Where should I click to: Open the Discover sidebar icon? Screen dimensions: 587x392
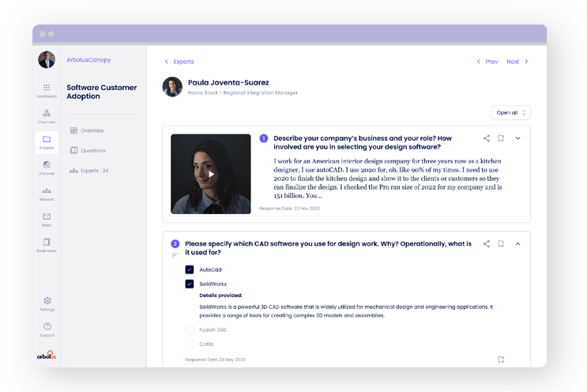click(47, 164)
